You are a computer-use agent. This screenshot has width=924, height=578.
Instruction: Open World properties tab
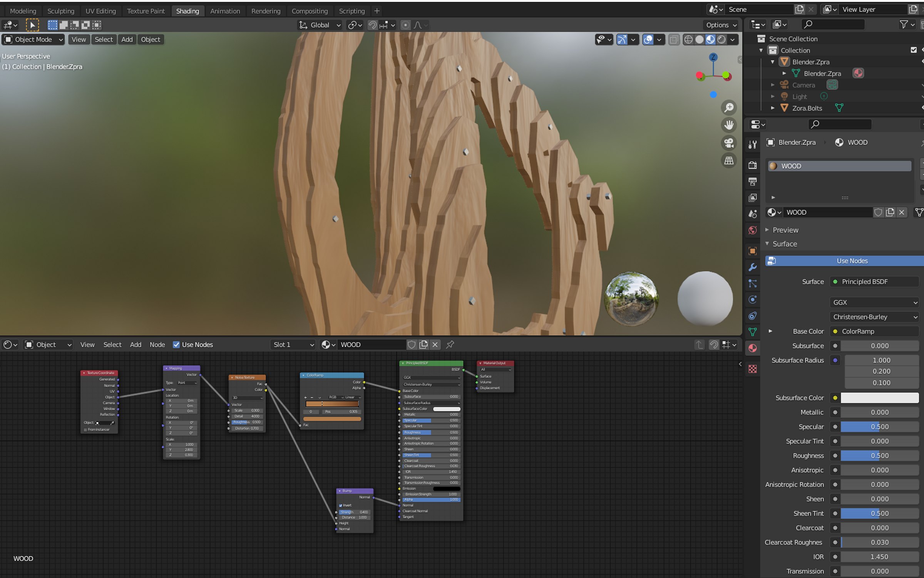752,230
